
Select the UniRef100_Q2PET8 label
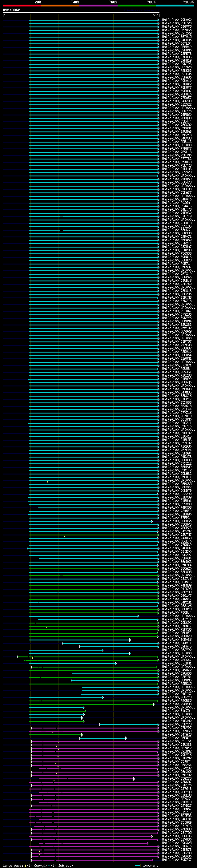(x=176, y=54)
